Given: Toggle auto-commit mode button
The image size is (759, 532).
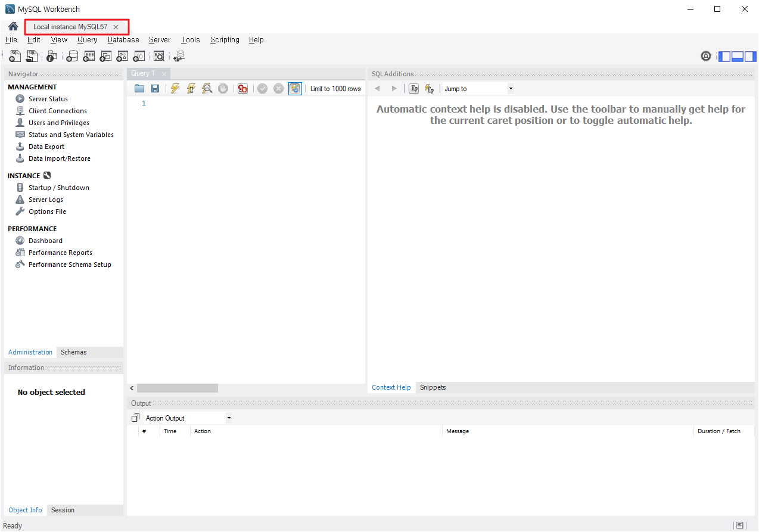Looking at the screenshot, I should [295, 89].
